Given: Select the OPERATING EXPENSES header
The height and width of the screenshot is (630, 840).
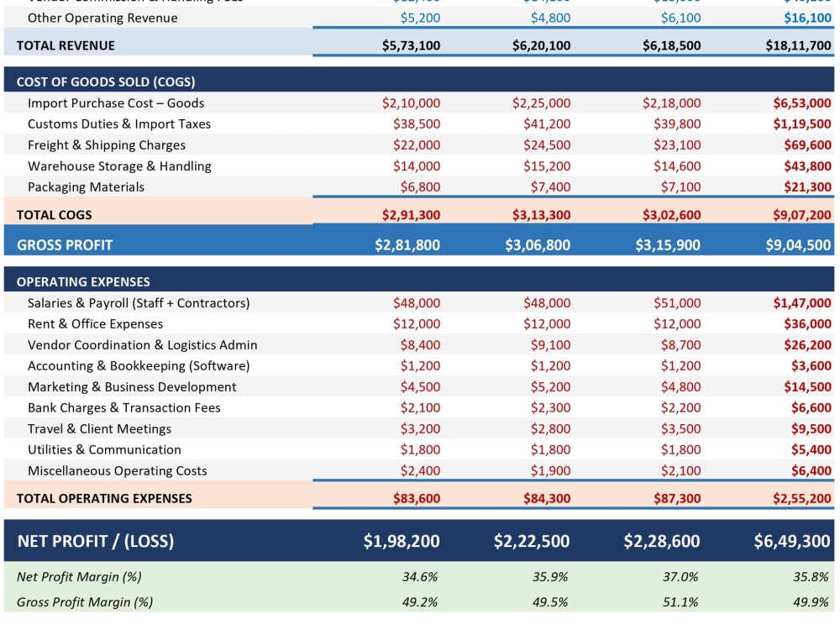Looking at the screenshot, I should [x=83, y=281].
